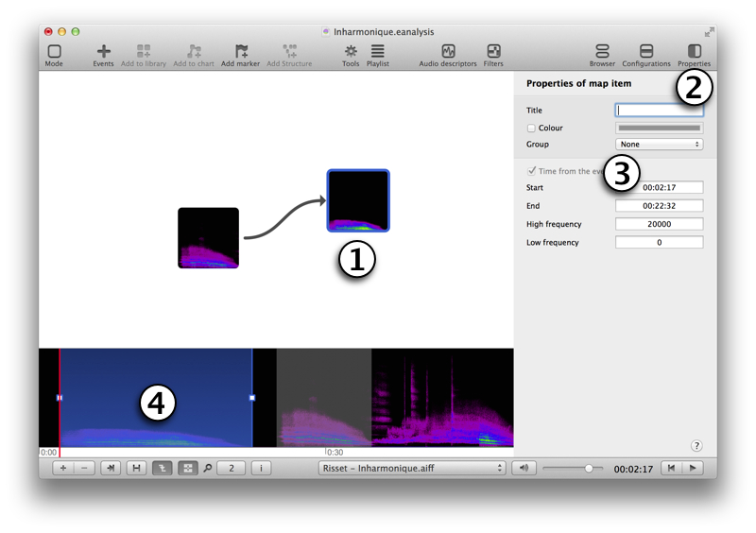Click the blue selected spectrogram region
Image resolution: width=756 pixels, height=533 pixels.
click(156, 398)
